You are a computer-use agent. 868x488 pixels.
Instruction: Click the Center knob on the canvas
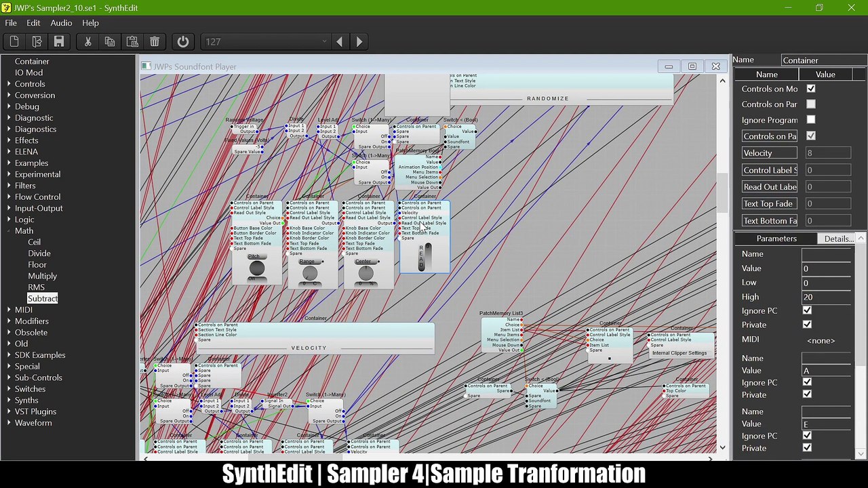366,272
